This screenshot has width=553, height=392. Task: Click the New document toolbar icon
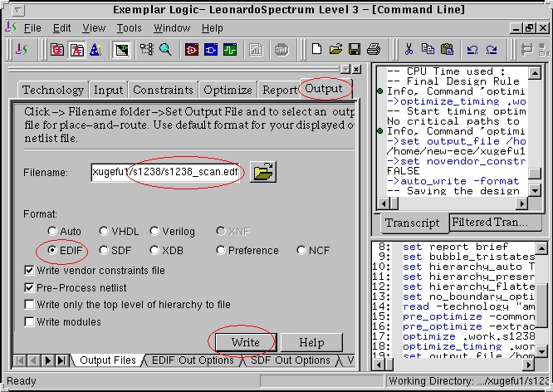[x=317, y=50]
